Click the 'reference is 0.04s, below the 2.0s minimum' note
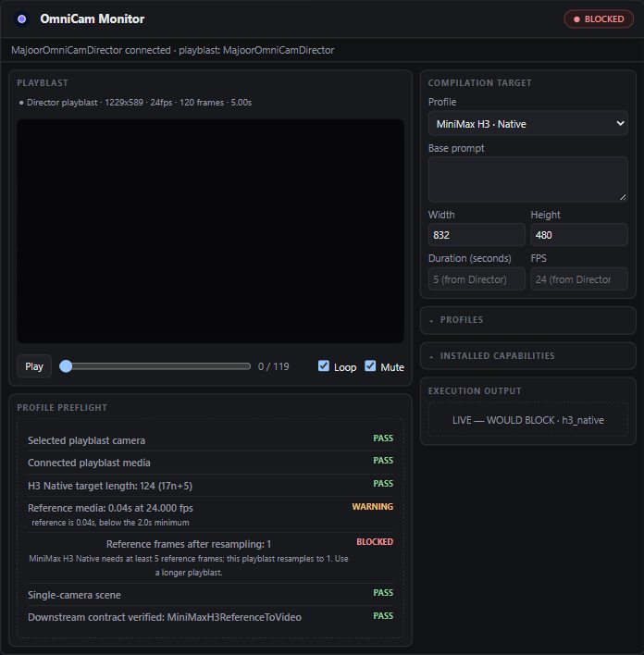The height and width of the screenshot is (655, 644). [110, 523]
